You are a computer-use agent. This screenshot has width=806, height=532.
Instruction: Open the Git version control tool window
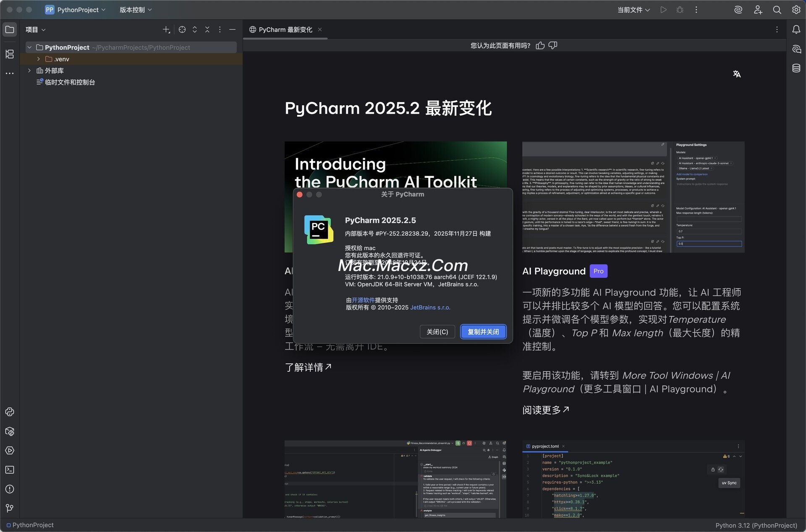pyautogui.click(x=10, y=509)
